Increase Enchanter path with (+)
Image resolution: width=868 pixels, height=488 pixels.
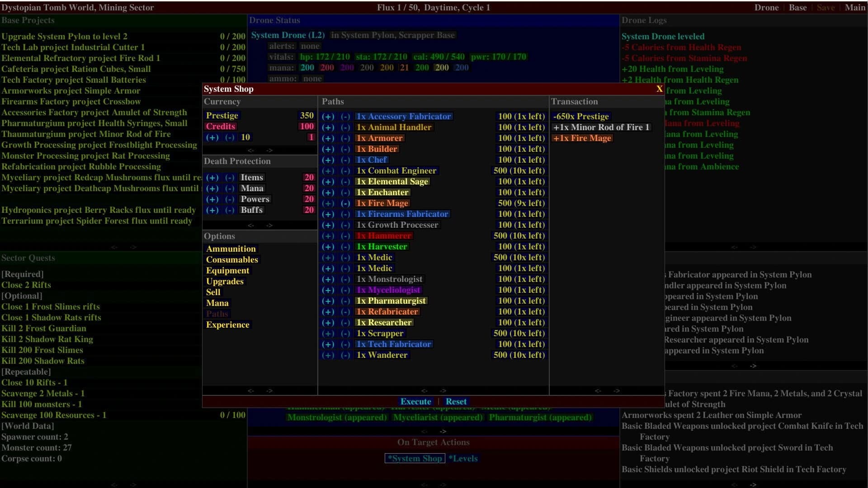(328, 192)
